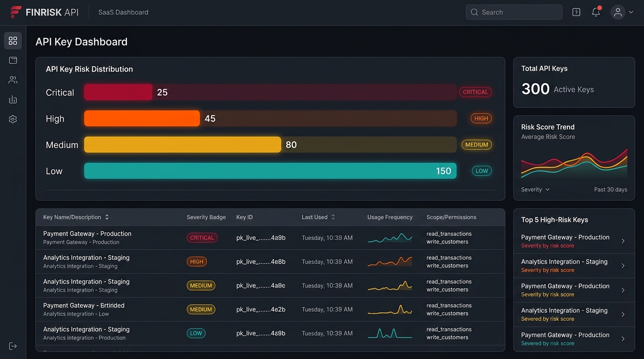Click the usage sparkline for HIGH row
Image resolution: width=644 pixels, height=359 pixels.
pyautogui.click(x=390, y=261)
